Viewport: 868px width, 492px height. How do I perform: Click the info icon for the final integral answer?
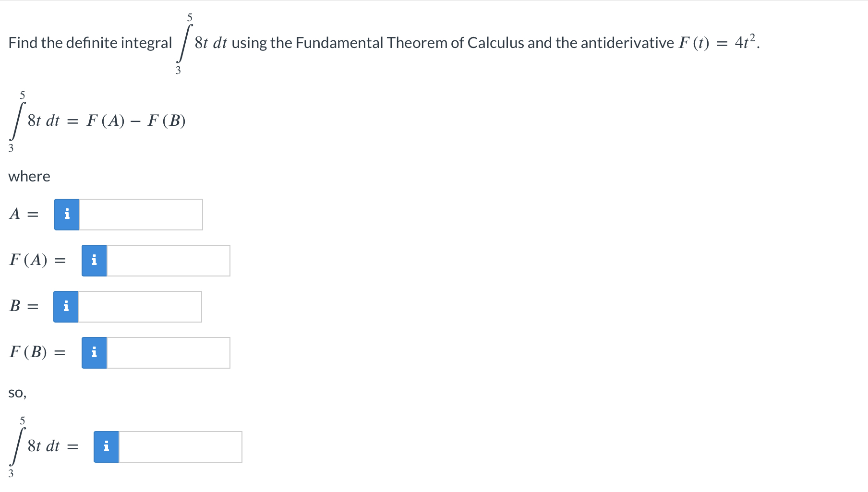[x=106, y=447]
